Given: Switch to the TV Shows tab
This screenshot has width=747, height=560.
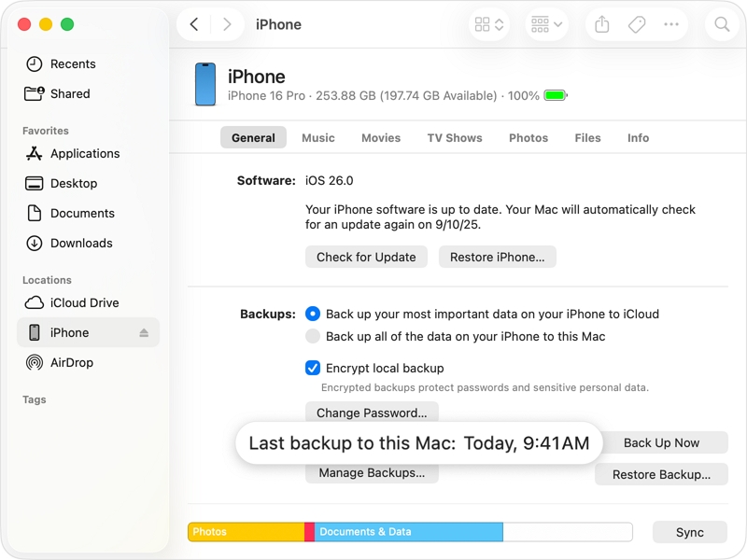Looking at the screenshot, I should (455, 137).
